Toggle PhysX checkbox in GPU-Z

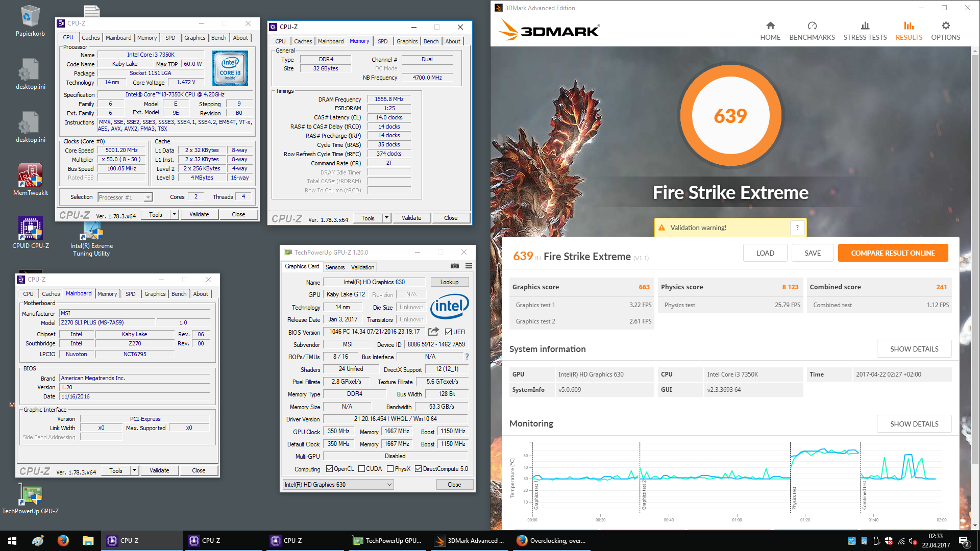(390, 469)
